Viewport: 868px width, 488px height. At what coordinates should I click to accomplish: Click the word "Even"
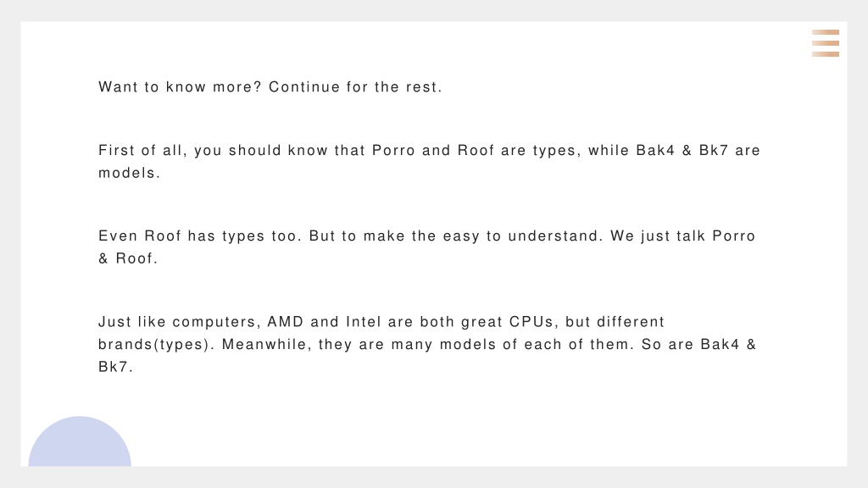point(118,236)
